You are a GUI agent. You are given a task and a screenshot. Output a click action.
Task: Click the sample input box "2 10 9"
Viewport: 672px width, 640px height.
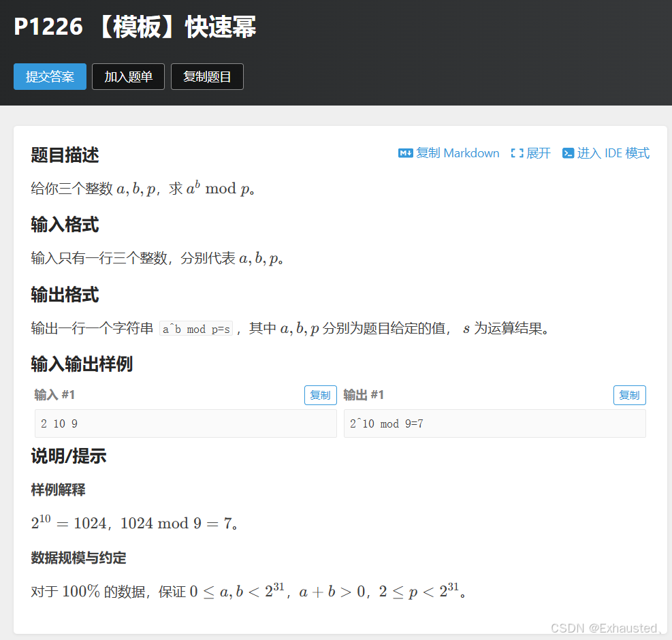186,423
